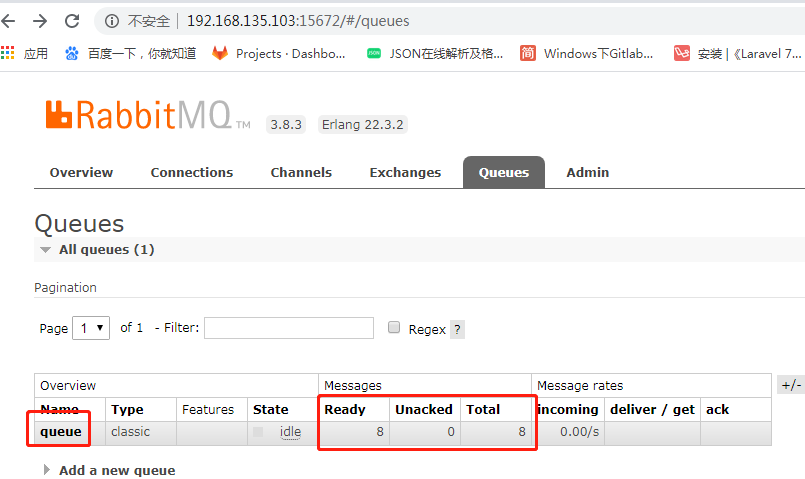Enable the Regex checkbox
805x479 pixels.
394,328
